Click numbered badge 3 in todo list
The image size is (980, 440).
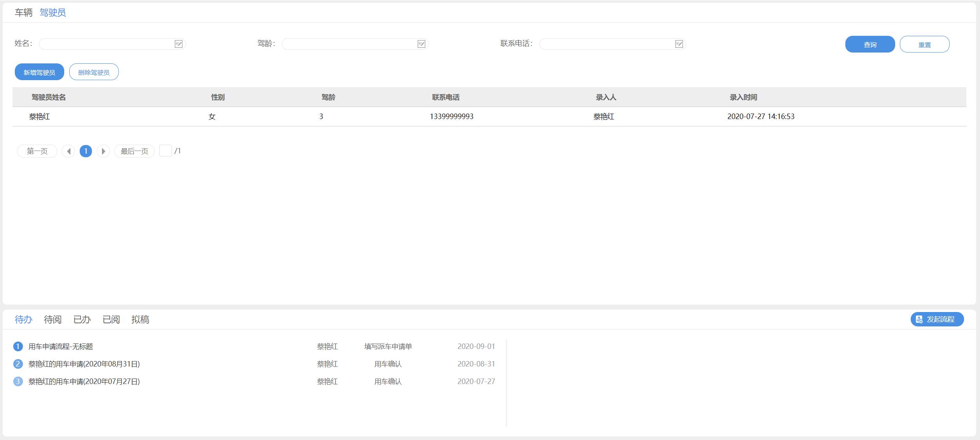point(18,381)
